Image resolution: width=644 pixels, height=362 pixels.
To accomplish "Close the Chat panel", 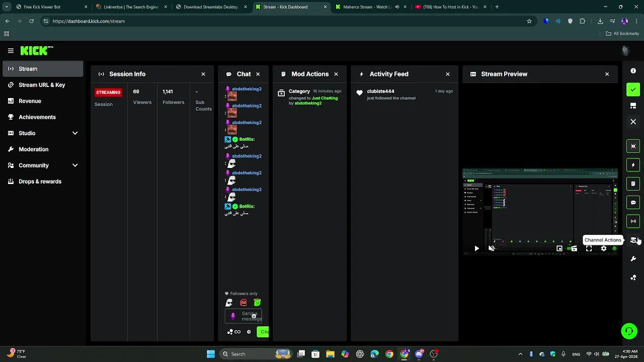I will (258, 74).
